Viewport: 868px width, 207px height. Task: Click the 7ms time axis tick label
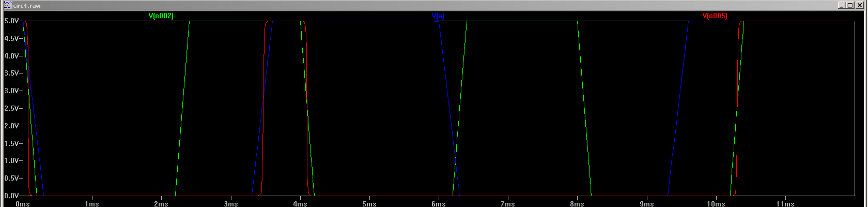click(x=508, y=204)
